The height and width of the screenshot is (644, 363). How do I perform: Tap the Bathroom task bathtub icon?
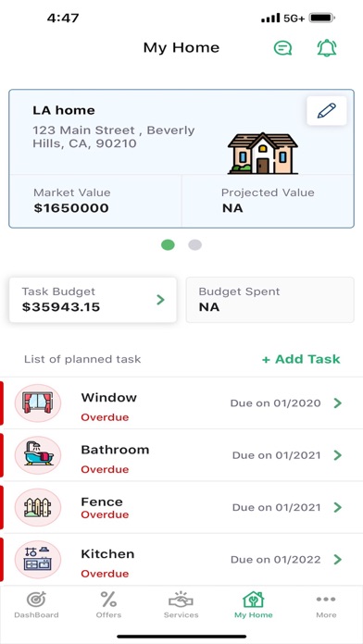tap(38, 455)
